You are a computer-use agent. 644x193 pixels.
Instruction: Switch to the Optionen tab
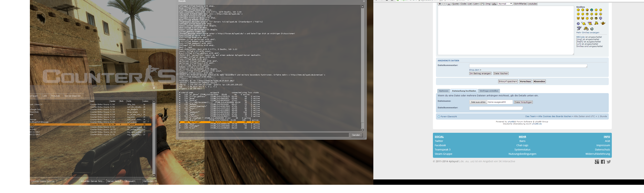(443, 91)
